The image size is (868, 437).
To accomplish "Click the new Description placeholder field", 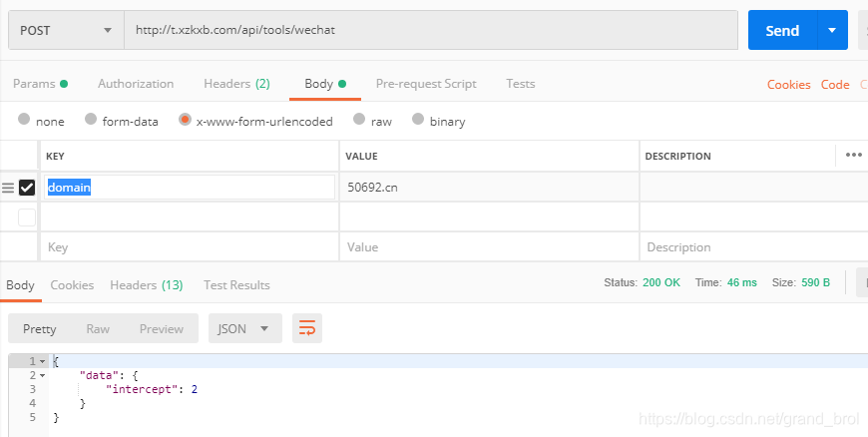I will pyautogui.click(x=754, y=247).
